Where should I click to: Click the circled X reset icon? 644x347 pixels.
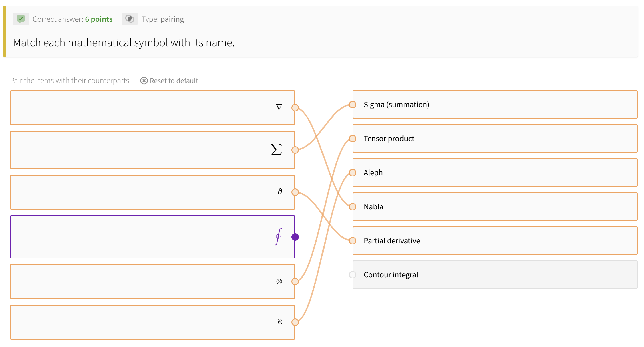(x=144, y=81)
